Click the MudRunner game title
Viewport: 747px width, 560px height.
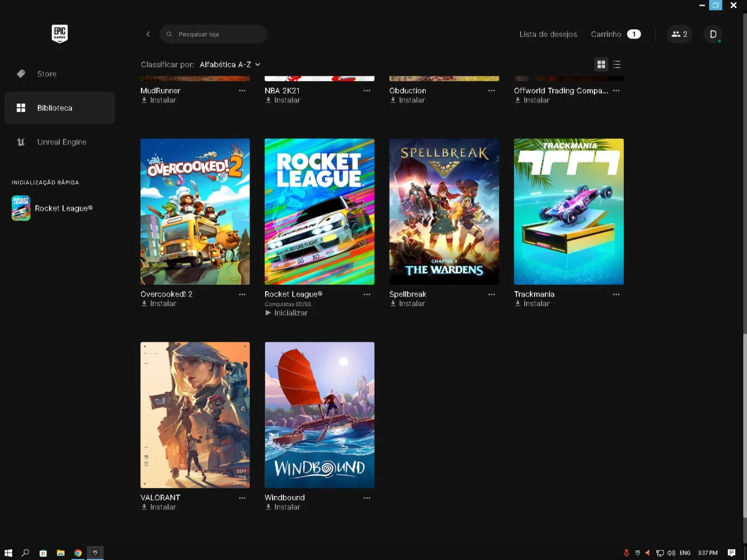click(x=160, y=91)
